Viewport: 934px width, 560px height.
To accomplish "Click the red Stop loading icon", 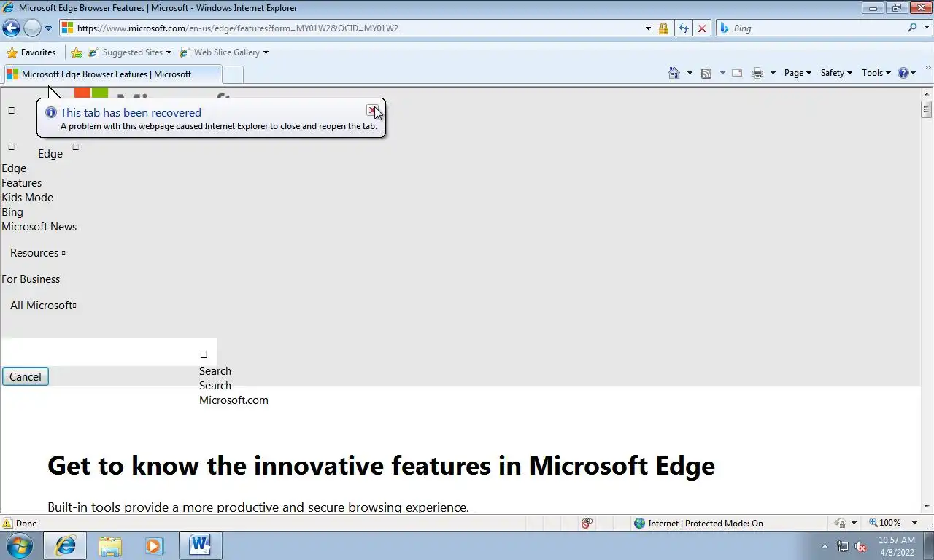I will pos(702,28).
